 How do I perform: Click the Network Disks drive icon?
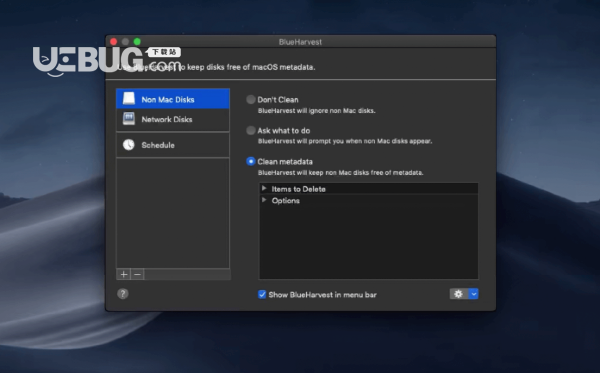129,119
